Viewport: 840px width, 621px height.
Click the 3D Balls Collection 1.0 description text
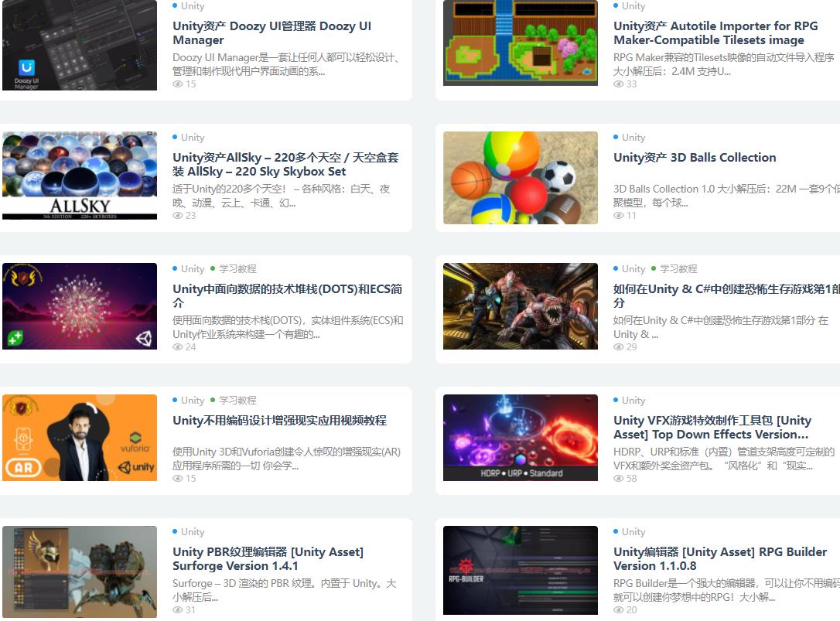726,196
